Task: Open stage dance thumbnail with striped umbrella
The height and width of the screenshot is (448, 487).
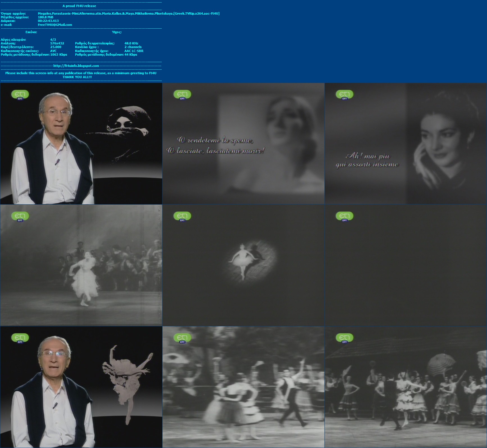Action: [x=406, y=387]
